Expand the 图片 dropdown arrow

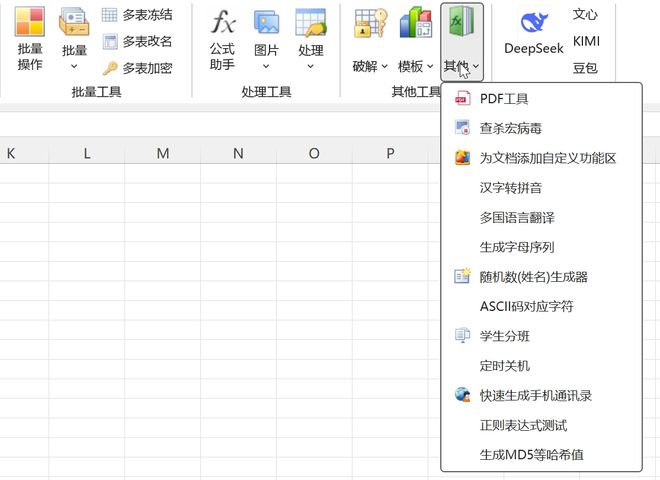(x=266, y=66)
